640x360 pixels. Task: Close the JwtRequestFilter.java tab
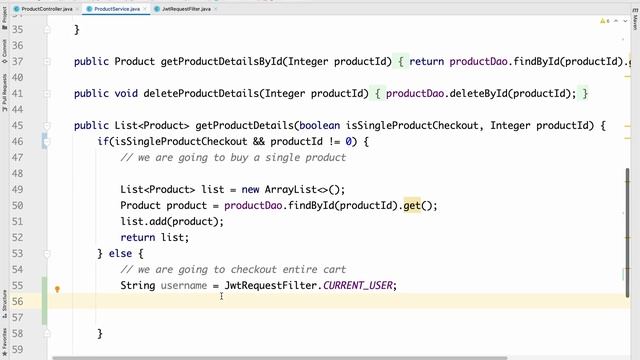pos(216,9)
